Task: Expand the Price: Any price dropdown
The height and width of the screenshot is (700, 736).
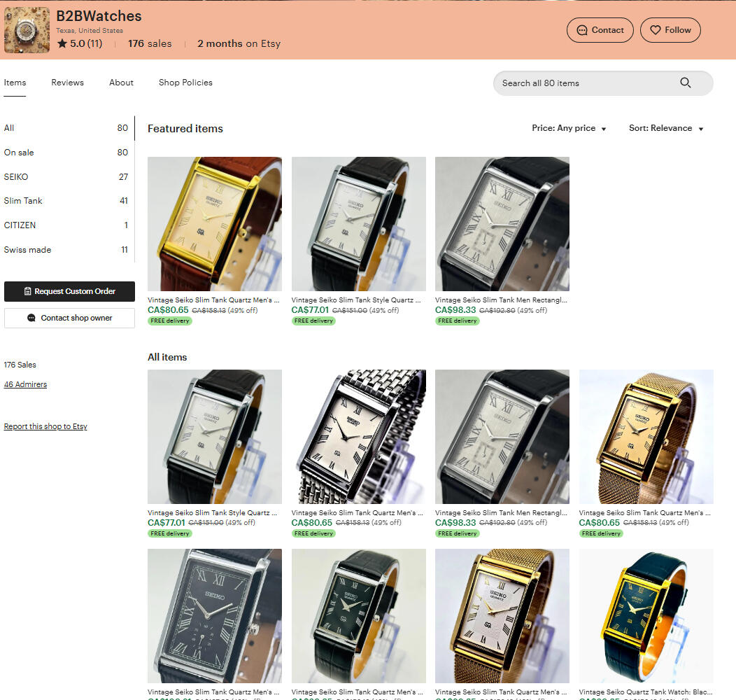Action: coord(569,128)
